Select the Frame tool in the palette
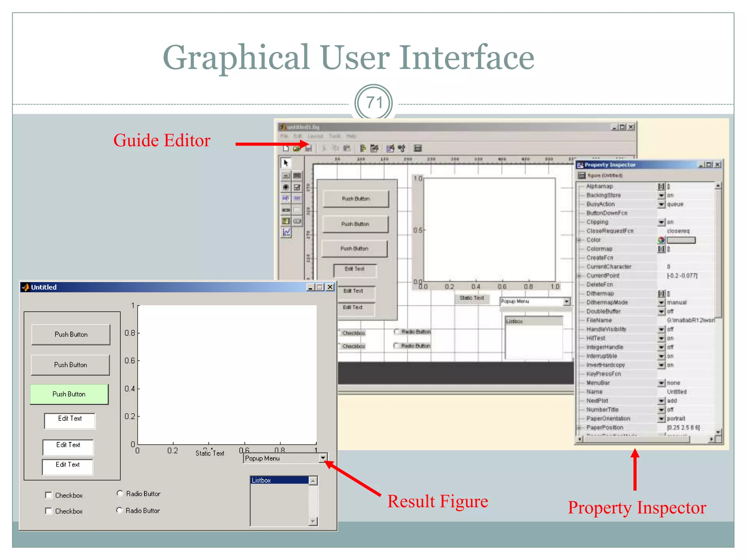 pos(297,210)
